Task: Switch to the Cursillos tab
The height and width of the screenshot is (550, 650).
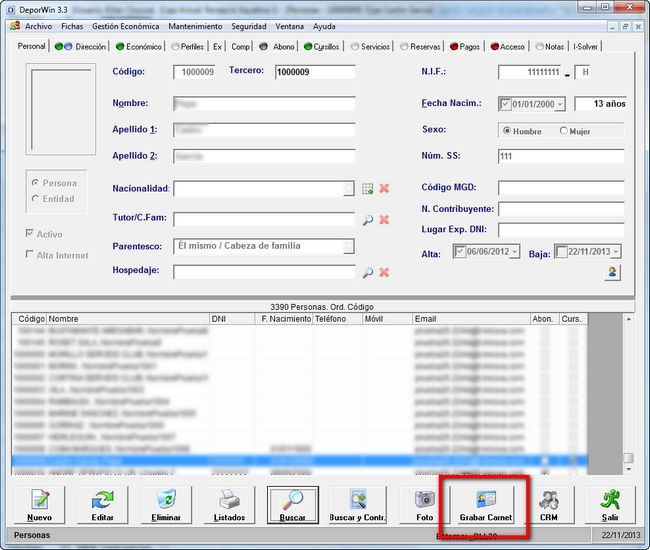Action: pyautogui.click(x=321, y=46)
